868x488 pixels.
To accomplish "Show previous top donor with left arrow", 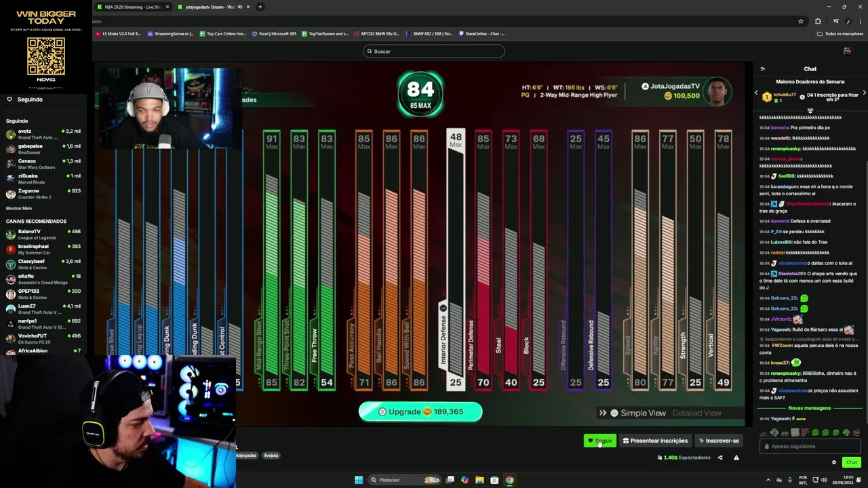I will [x=756, y=93].
